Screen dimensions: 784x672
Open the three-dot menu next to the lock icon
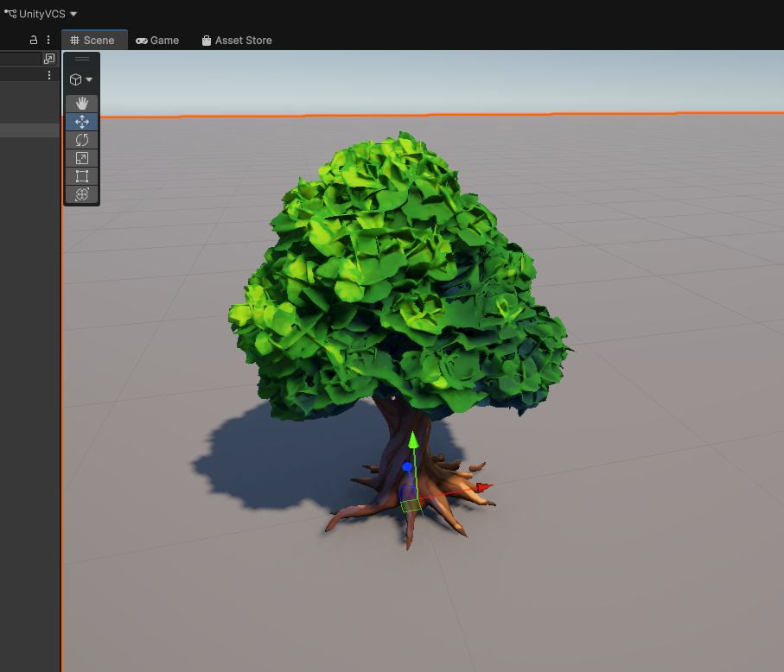pos(48,40)
